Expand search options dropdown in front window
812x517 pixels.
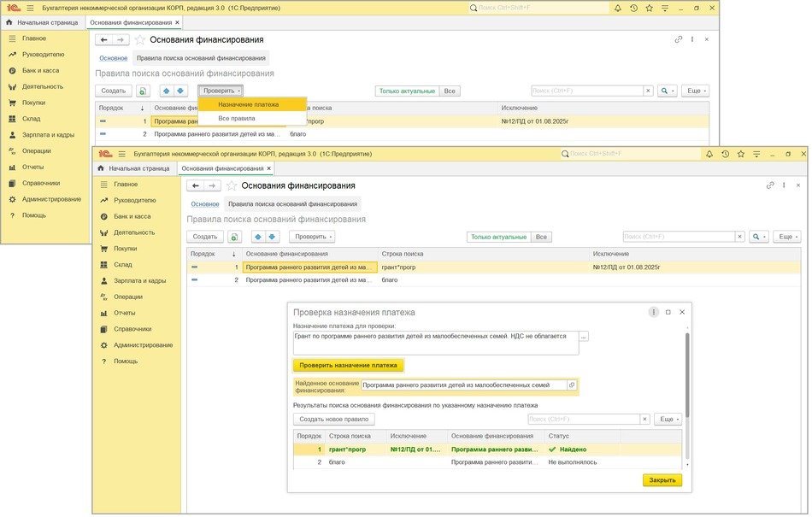pyautogui.click(x=759, y=237)
